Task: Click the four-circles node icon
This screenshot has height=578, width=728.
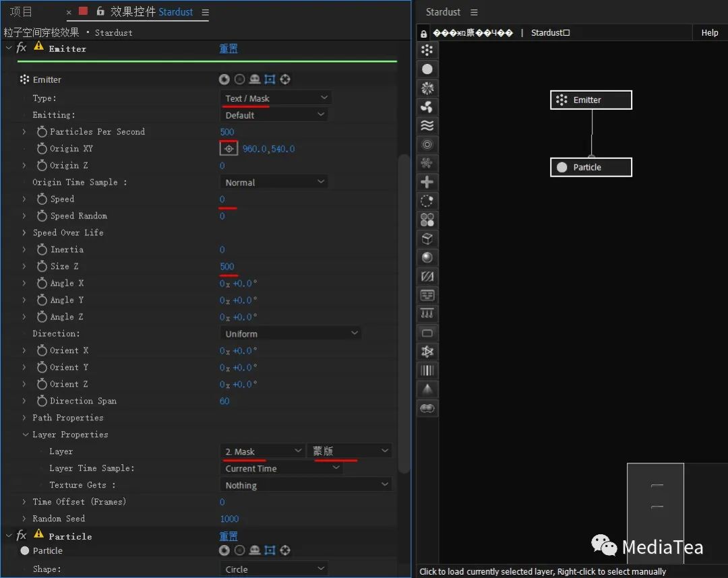Action: (427, 220)
